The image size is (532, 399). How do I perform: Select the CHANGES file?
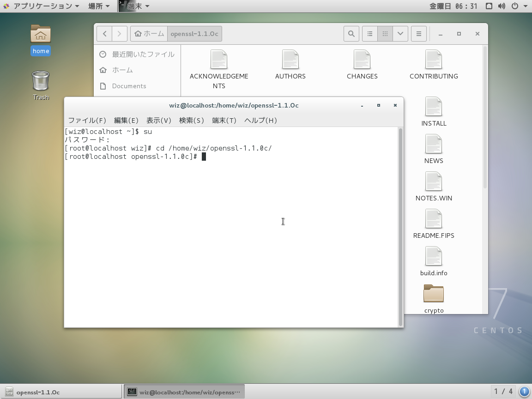[362, 65]
